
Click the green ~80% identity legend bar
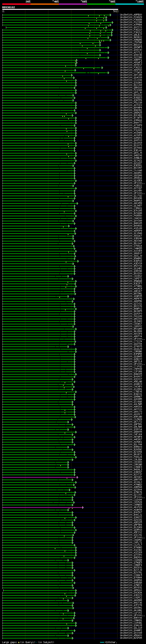pos(101,4)
